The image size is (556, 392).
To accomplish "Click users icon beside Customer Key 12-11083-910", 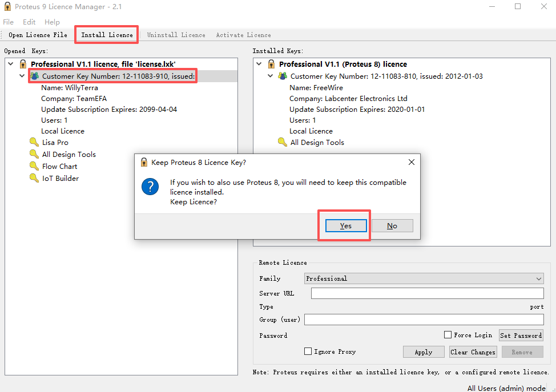I will 34,76.
